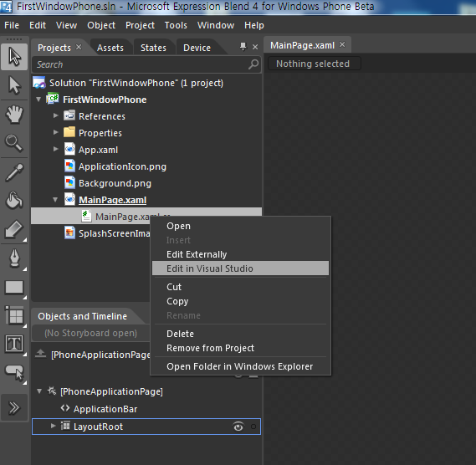Open the Tools menu
Viewport: 476px width, 465px height.
(x=176, y=25)
